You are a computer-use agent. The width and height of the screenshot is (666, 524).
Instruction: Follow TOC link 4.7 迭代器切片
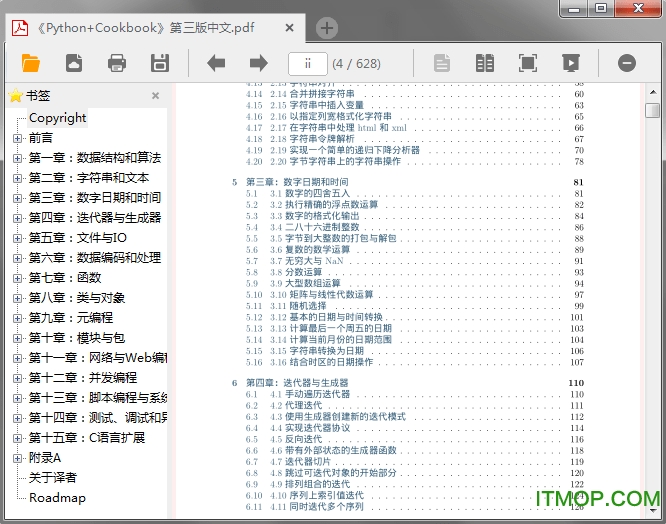[301, 462]
